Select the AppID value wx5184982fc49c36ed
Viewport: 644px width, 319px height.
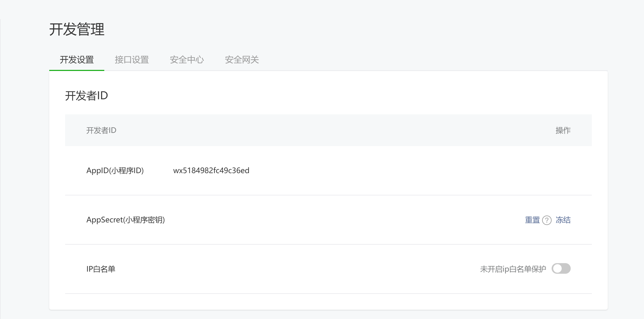pos(211,170)
